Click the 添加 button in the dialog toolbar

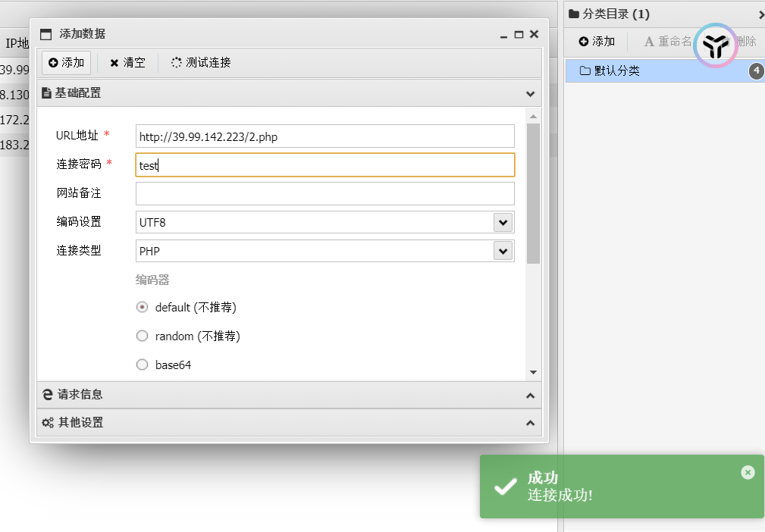tap(67, 63)
